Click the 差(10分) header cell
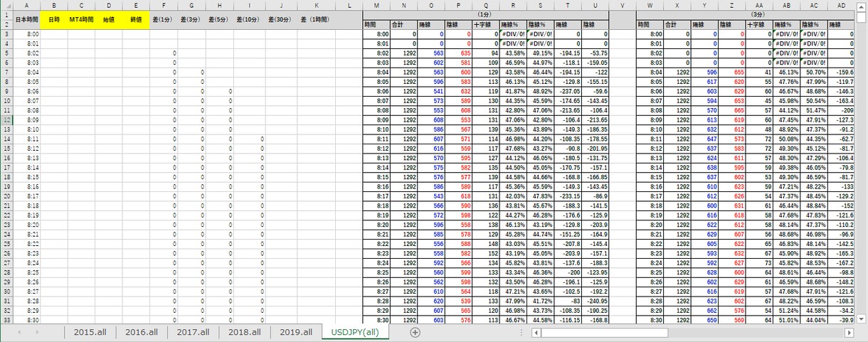Image resolution: width=868 pixels, height=342 pixels. tap(248, 20)
